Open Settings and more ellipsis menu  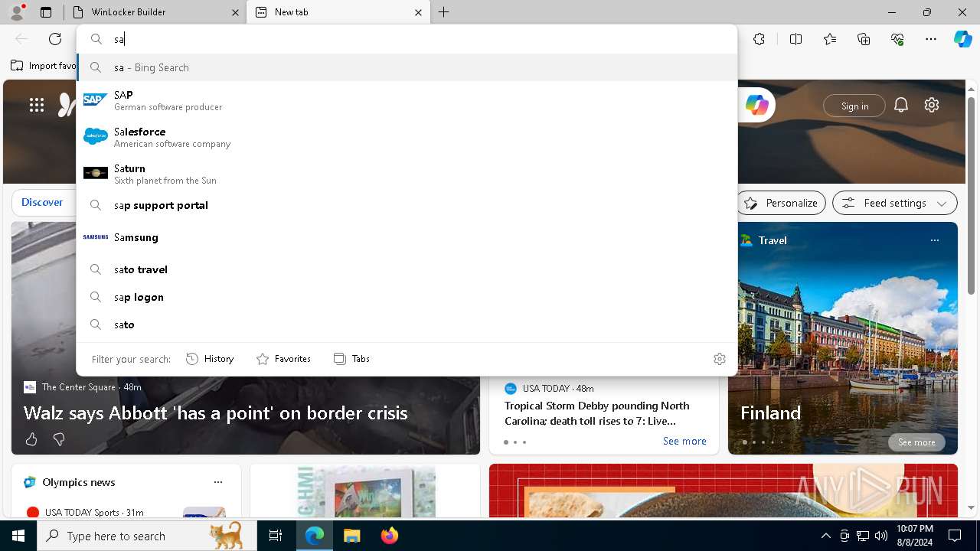click(x=931, y=39)
